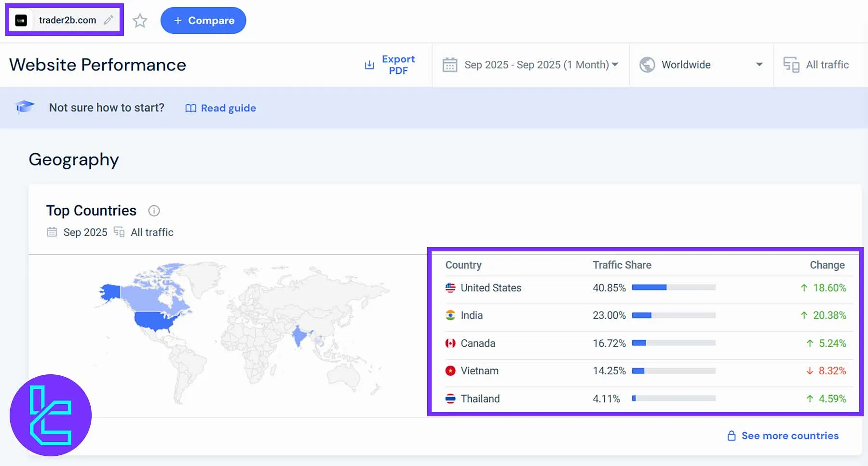Screen dimensions: 868x466
Task: Click the Compare button
Action: pos(203,20)
